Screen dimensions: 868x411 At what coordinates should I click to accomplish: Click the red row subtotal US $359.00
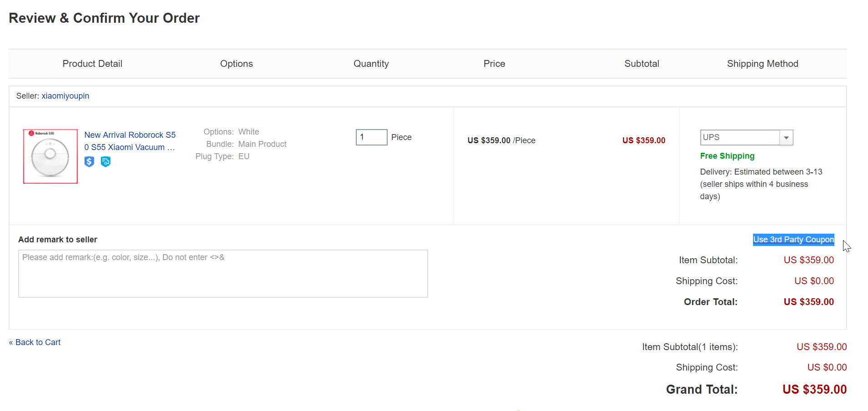tap(644, 140)
